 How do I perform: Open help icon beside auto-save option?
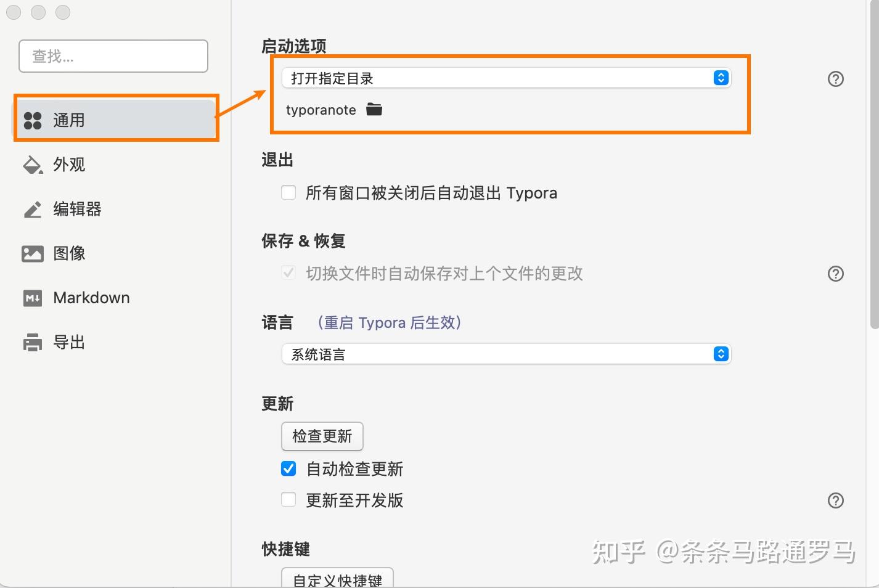836,274
